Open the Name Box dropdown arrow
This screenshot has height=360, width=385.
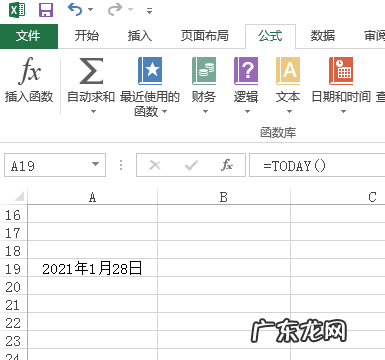[96, 164]
